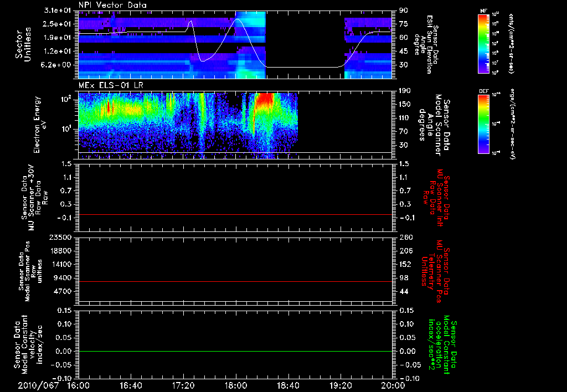Click the 'MEx ELS-01 LR' panel title
The height and width of the screenshot is (392, 567).
click(x=110, y=86)
